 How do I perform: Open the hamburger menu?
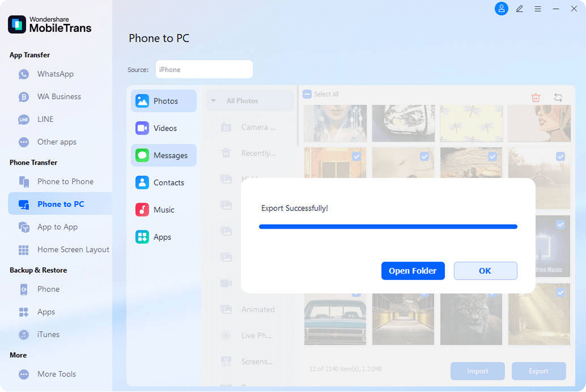(x=538, y=9)
